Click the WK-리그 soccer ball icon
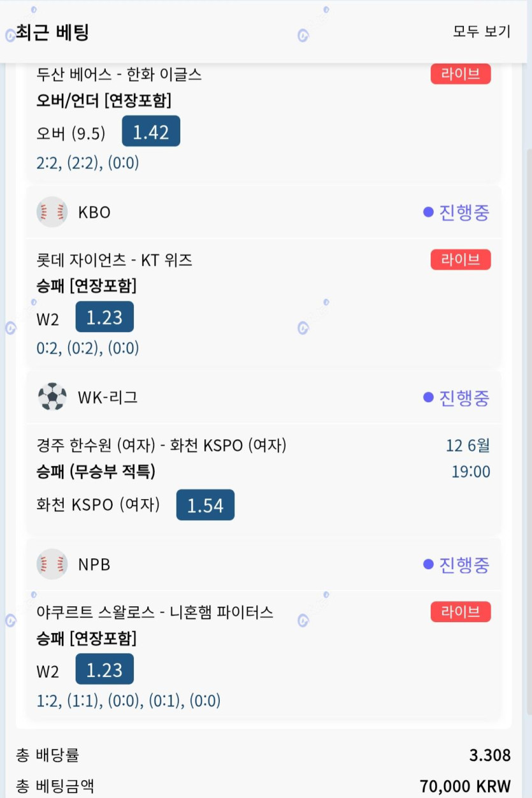 (52, 397)
